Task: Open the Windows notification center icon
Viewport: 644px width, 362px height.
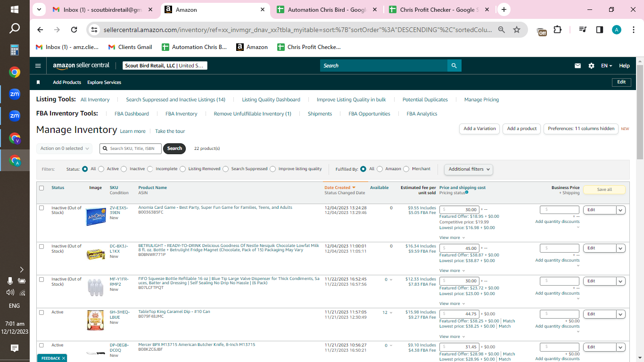Action: 15,348
